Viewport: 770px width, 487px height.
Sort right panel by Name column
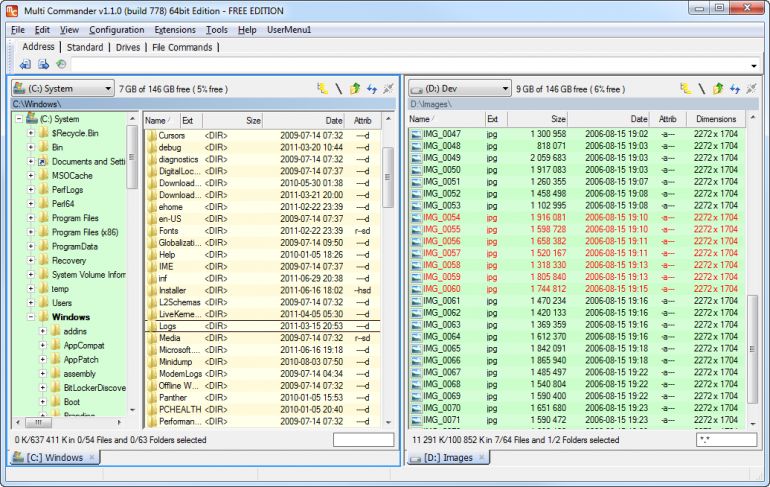446,119
